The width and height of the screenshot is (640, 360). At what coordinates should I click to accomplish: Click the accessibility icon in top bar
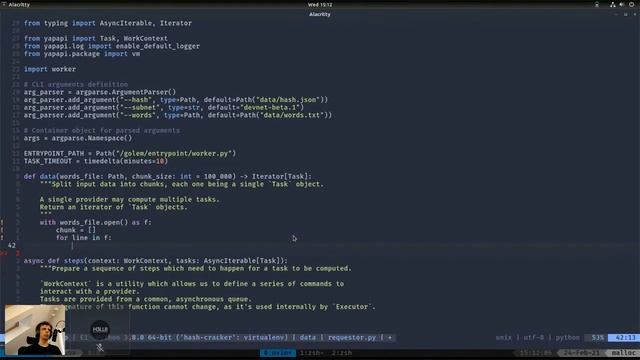(597, 4)
